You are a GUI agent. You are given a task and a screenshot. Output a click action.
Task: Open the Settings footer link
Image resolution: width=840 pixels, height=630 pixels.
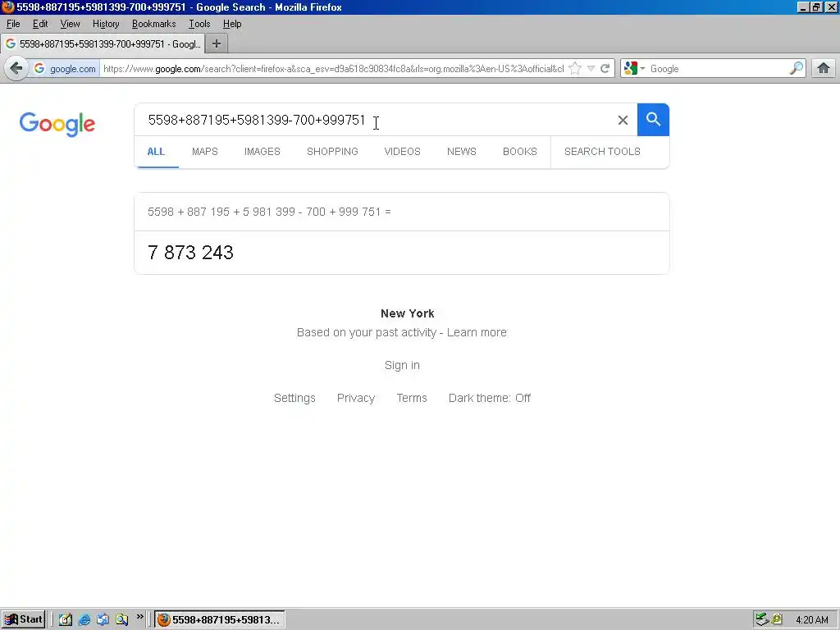[294, 398]
